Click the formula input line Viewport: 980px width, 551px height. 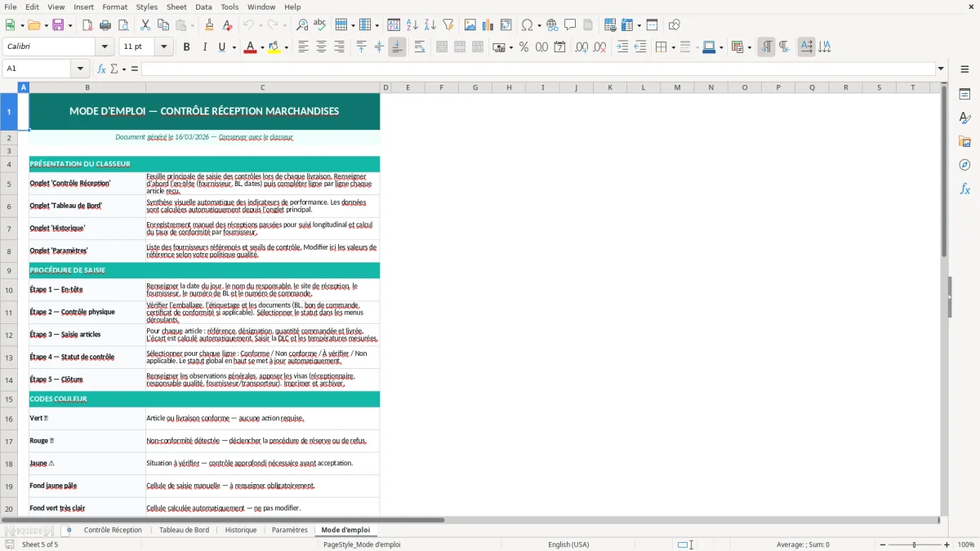point(538,69)
